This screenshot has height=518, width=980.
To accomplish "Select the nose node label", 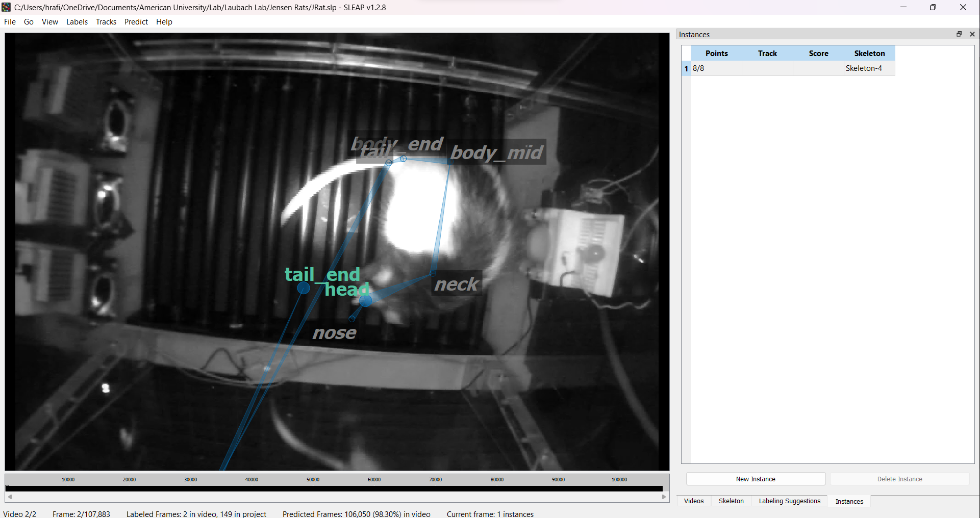I will tap(335, 333).
